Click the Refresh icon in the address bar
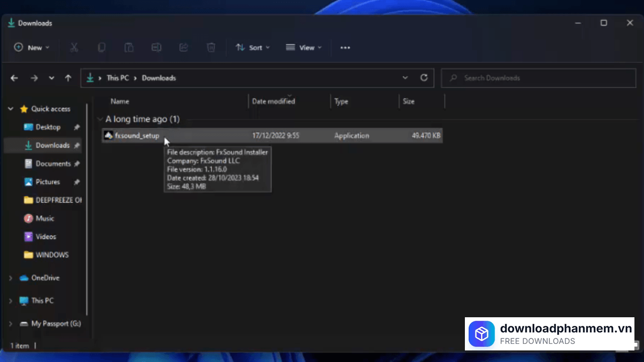This screenshot has width=644, height=362. coord(424,77)
